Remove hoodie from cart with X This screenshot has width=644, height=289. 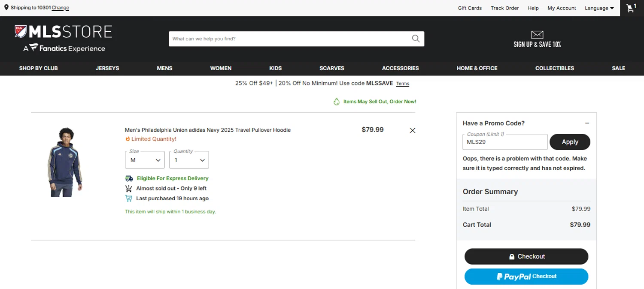413,130
